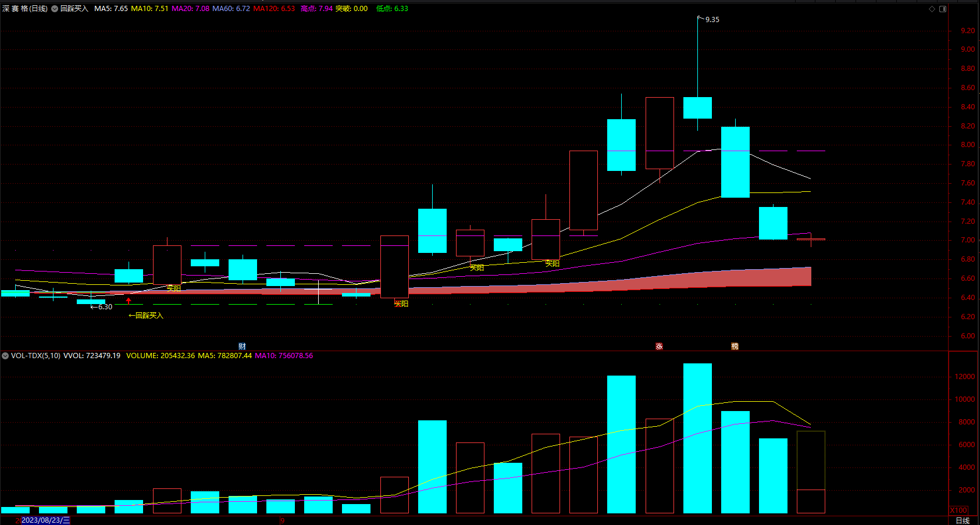Screen dimensions: 980x525
Task: Click the volume MA10: 756078.56 value
Action: [x=284, y=356]
